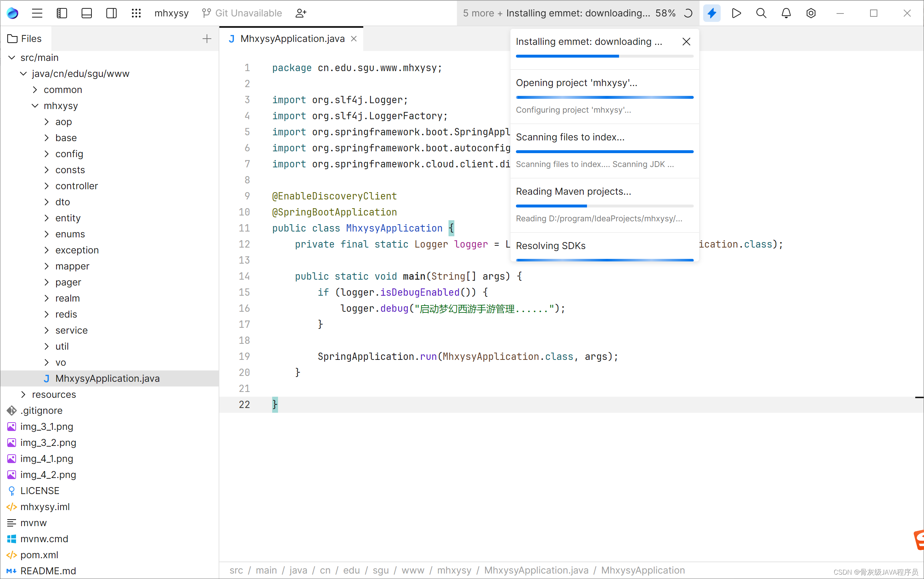924x579 pixels.
Task: Click the Add new file icon in Files panel
Action: point(207,38)
